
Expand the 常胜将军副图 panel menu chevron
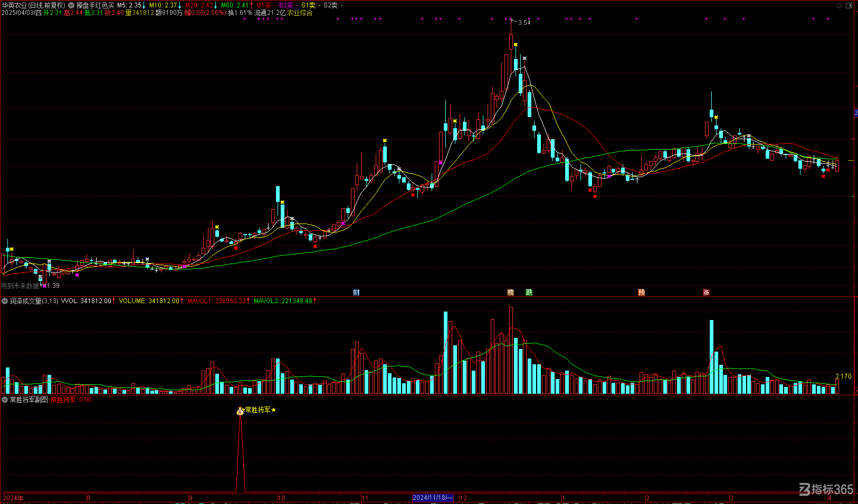click(x=5, y=400)
